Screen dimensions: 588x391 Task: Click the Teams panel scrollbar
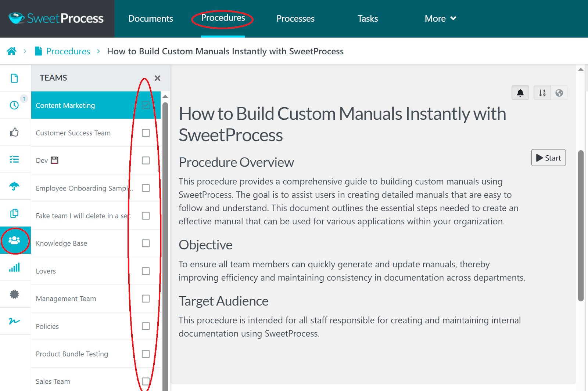point(165,246)
